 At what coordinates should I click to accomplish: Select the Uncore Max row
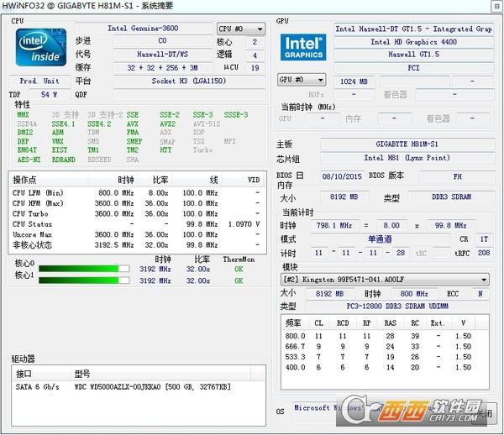click(x=137, y=234)
